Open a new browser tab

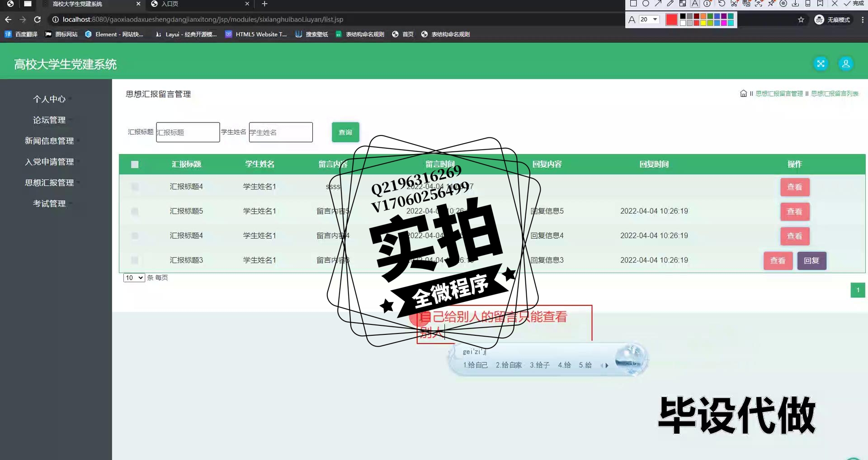(264, 4)
